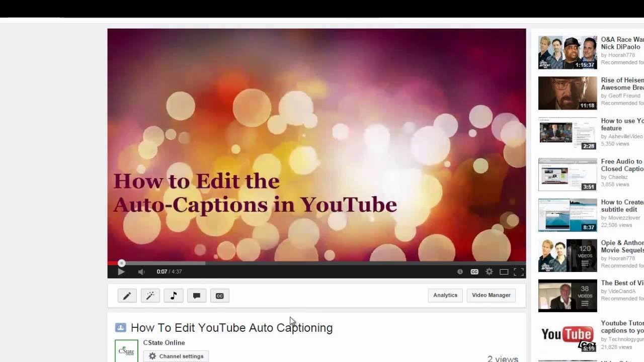Switch to theater mode player size
Image resolution: width=644 pixels, height=362 pixels.
[504, 271]
